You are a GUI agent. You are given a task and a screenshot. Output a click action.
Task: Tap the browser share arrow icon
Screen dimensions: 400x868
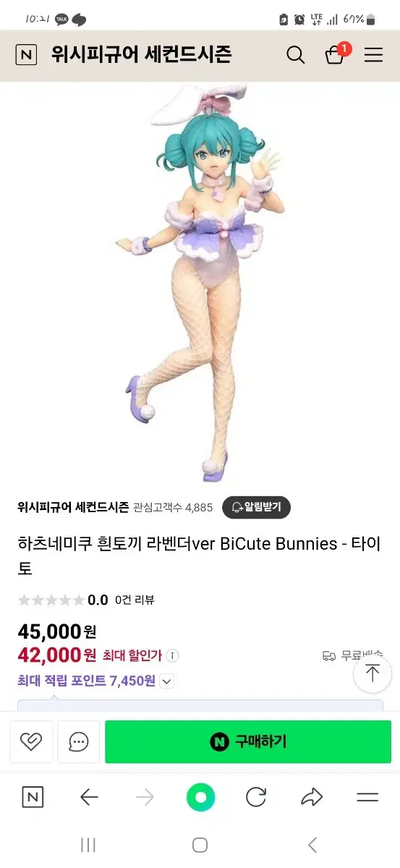312,798
